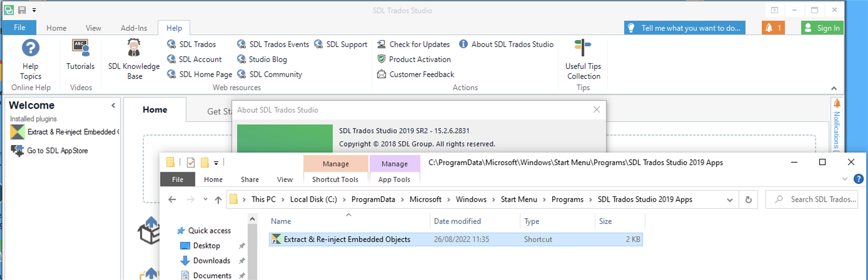Click This PC in the breadcrumb
Viewport: 868px width, 280px height.
click(263, 199)
